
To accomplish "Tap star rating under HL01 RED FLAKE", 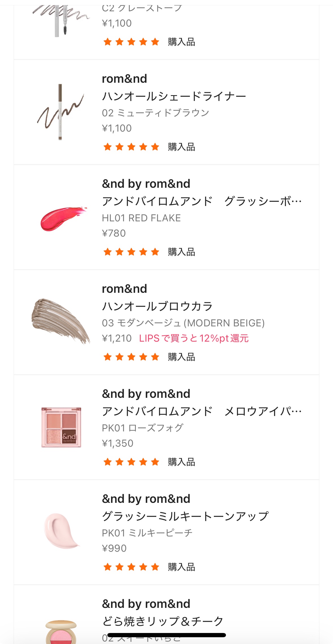I will click(131, 252).
